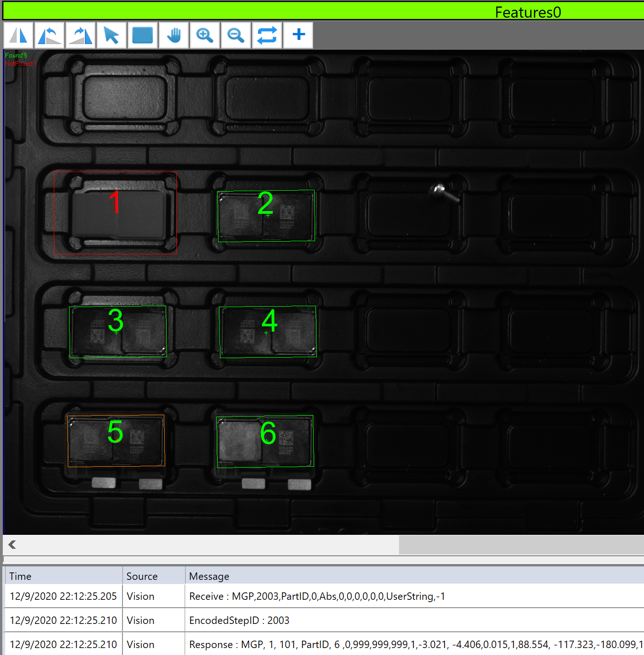Select the Receive MGP,2003 log row
This screenshot has width=644, height=655.
pos(317,596)
